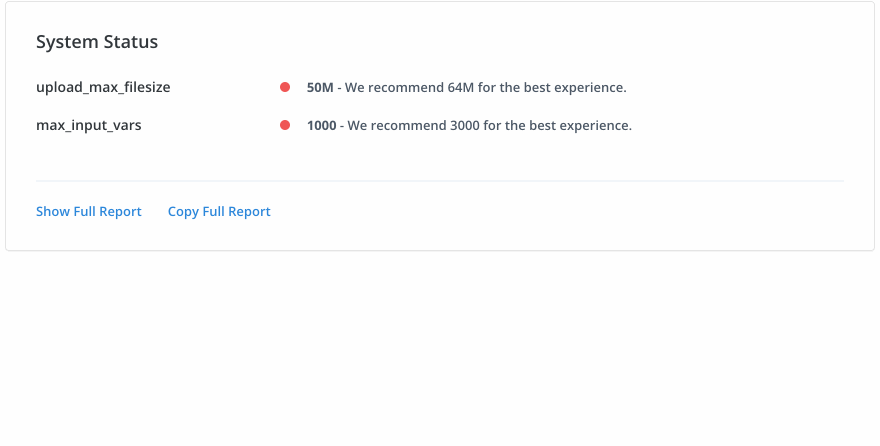Click "best experience" in the max_input_vars row
Image resolution: width=880 pixels, height=446 pixels.
(x=583, y=126)
